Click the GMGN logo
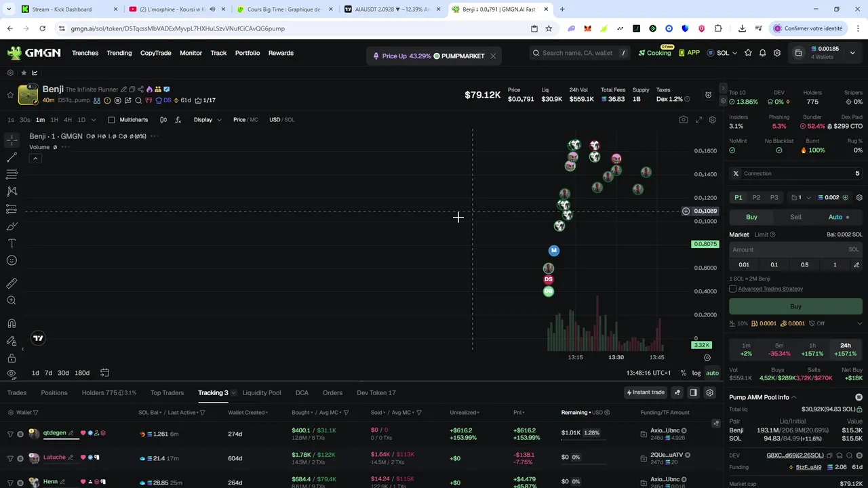Screen dimensions: 868x488 point(34,53)
